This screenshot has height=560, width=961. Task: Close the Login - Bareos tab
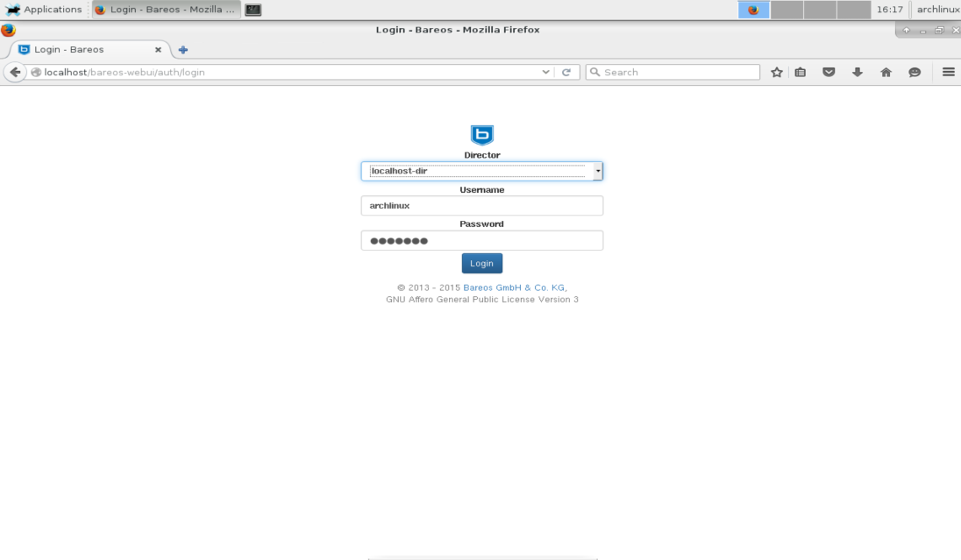(x=158, y=50)
